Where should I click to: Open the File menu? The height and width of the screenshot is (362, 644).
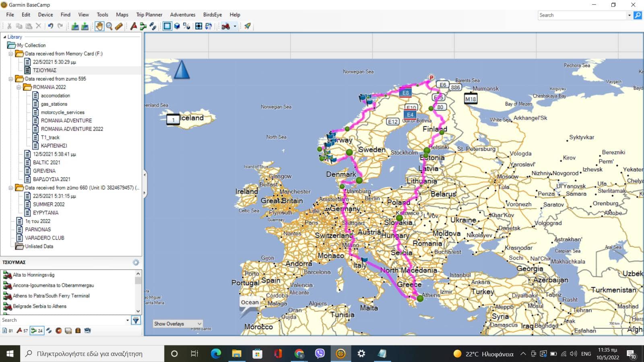10,14
